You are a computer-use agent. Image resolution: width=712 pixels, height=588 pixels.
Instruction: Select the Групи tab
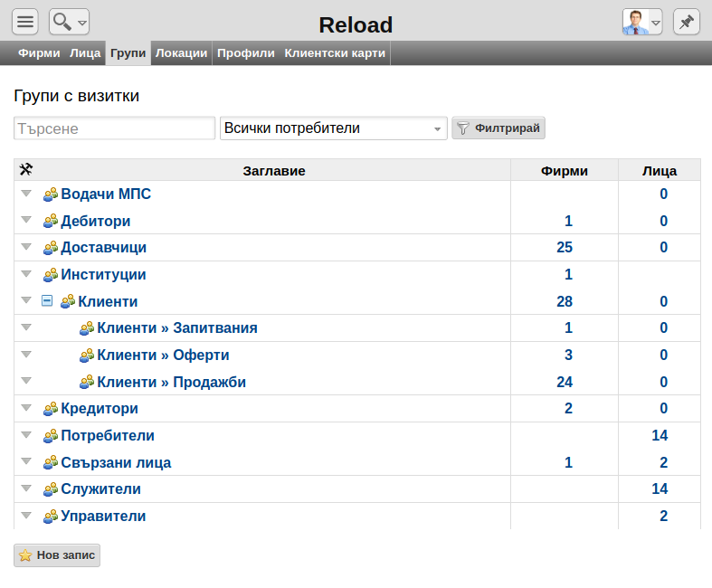(128, 53)
